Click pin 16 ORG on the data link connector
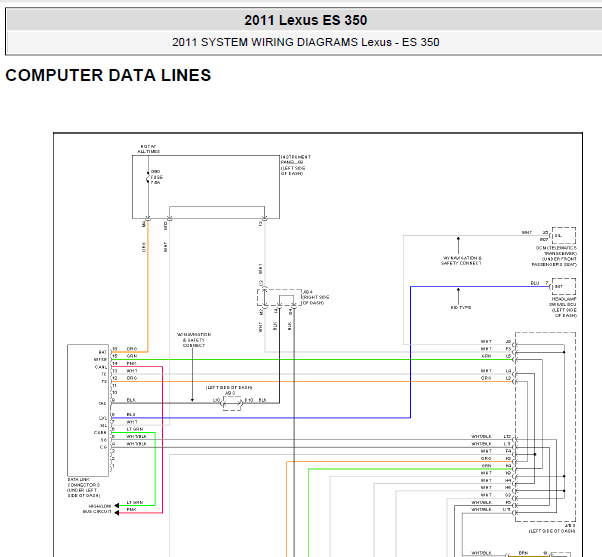The height and width of the screenshot is (557, 602). point(124,349)
